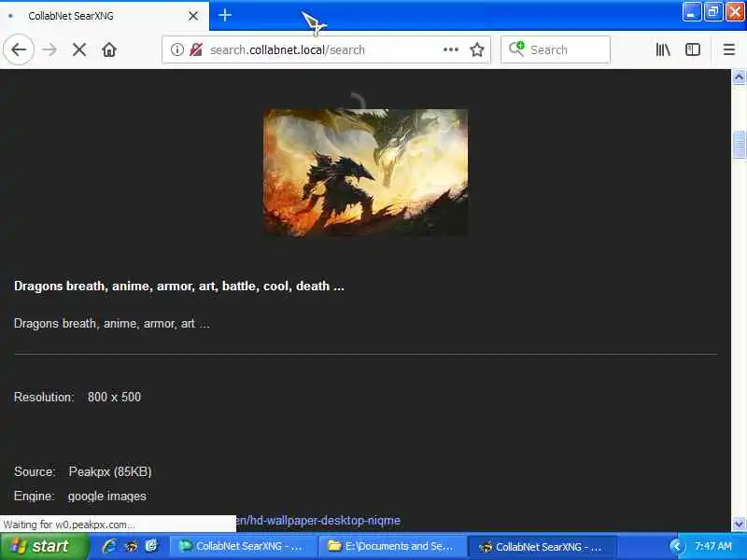This screenshot has height=560, width=747.
Task: Click the 7:47 AM taskbar clock
Action: click(x=712, y=546)
